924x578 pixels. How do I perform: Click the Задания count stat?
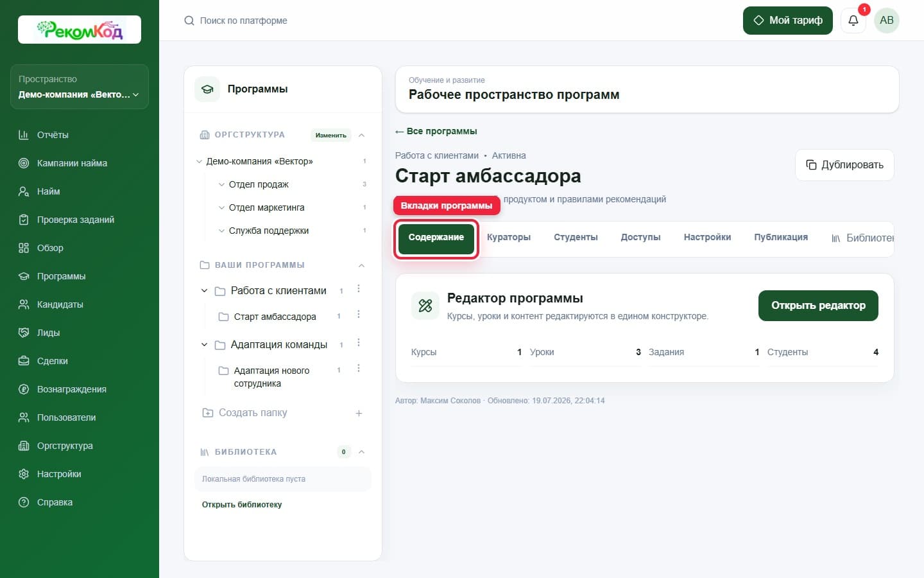click(x=704, y=352)
